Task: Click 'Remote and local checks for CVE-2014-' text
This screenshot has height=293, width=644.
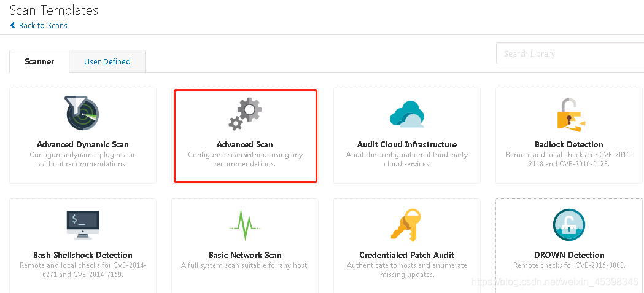Action: [x=83, y=265]
